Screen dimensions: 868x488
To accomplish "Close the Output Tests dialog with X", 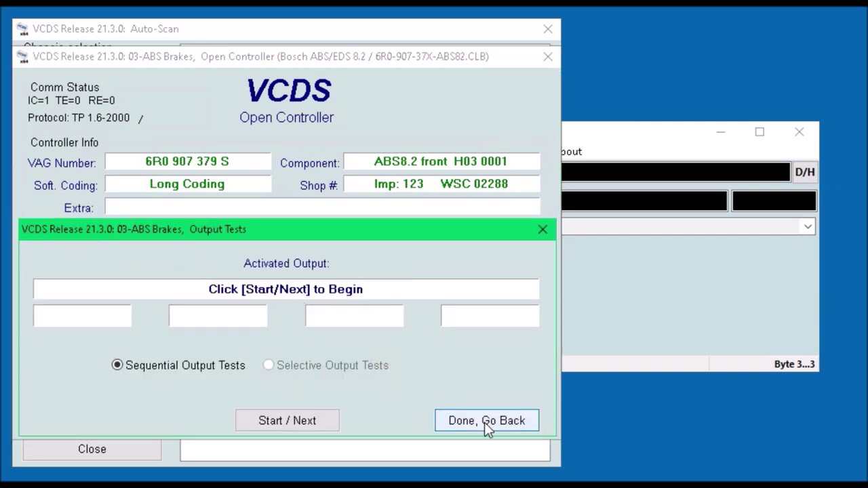I will pyautogui.click(x=542, y=230).
